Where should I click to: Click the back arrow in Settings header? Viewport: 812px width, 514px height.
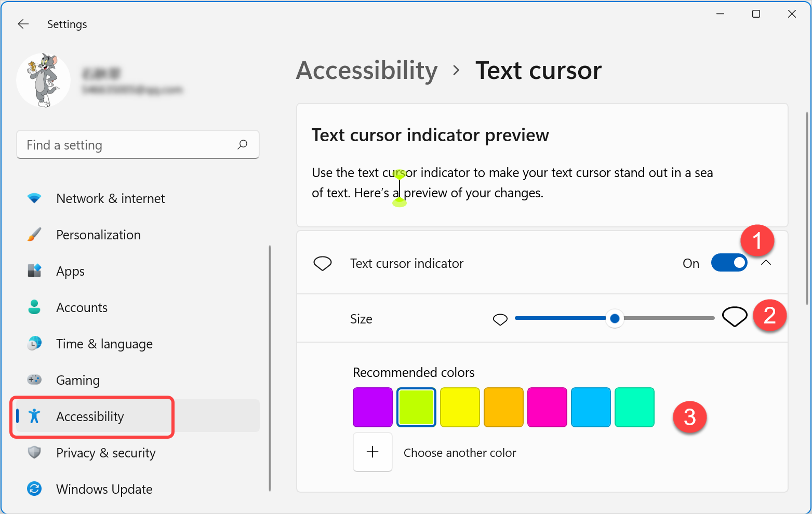point(23,24)
